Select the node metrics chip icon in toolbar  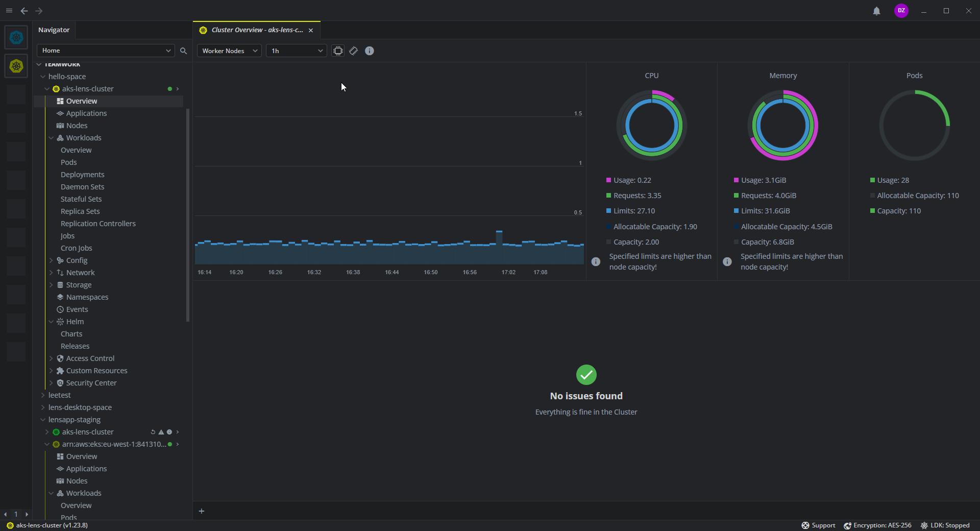[x=338, y=51]
